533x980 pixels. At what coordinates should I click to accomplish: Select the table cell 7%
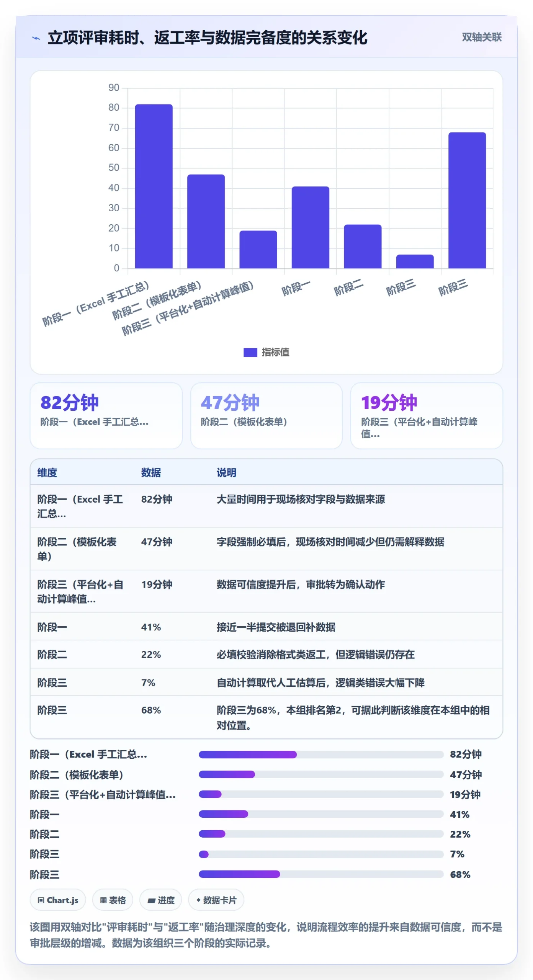click(x=148, y=683)
